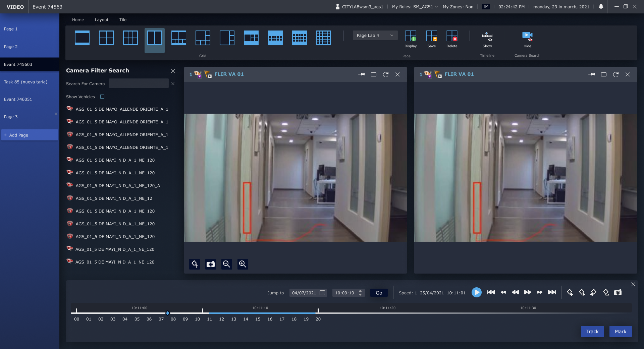Take snapshot in left video pane

pos(211,264)
